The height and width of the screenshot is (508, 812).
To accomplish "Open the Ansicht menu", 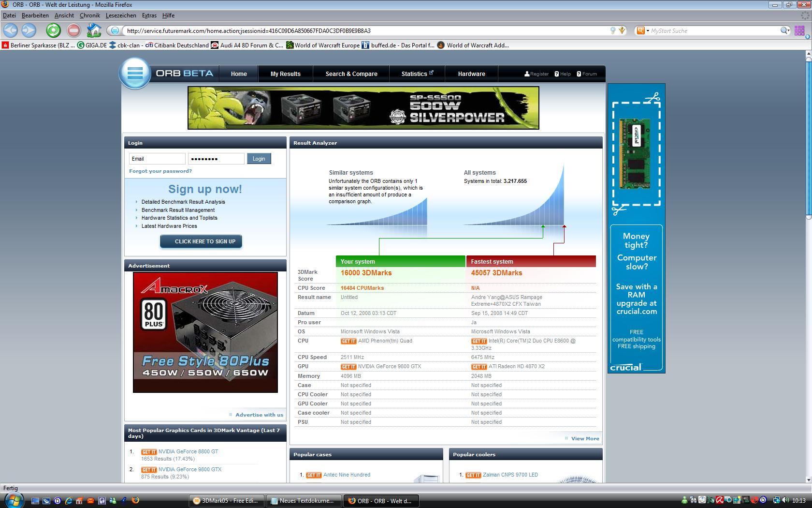I will click(64, 15).
